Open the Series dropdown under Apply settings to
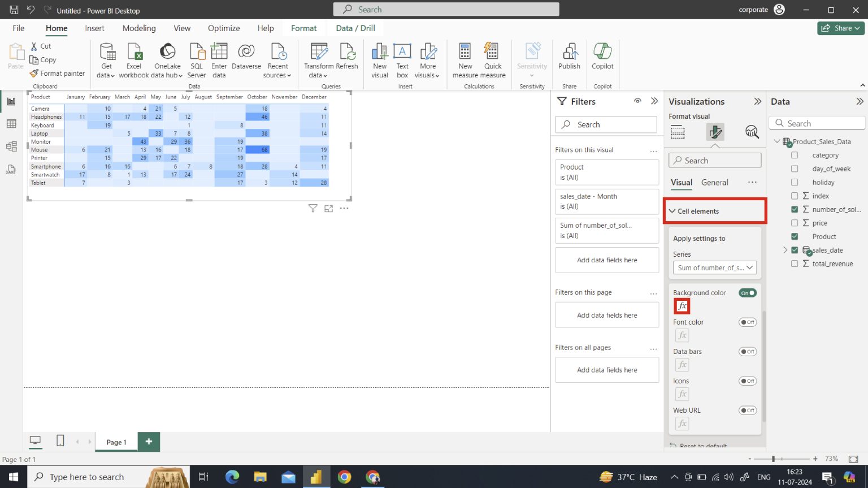 coord(714,267)
